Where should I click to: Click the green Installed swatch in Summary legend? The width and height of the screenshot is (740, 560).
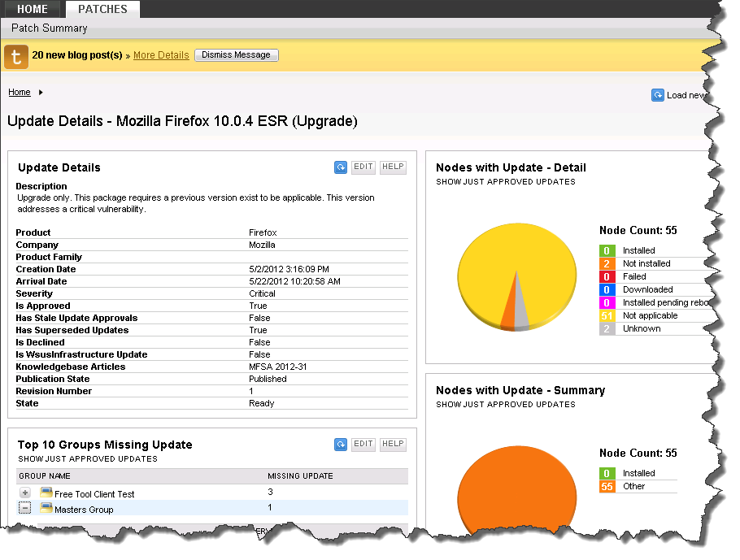[x=607, y=474]
